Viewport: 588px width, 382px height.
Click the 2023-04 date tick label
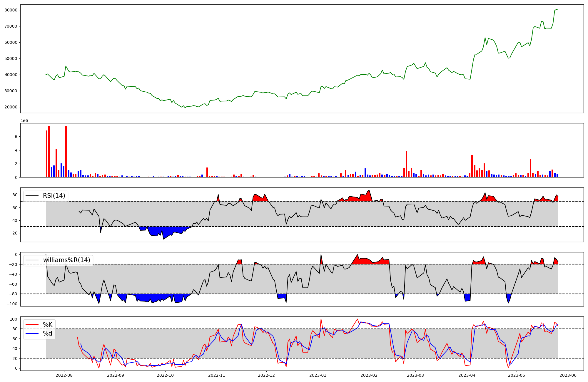(x=467, y=375)
